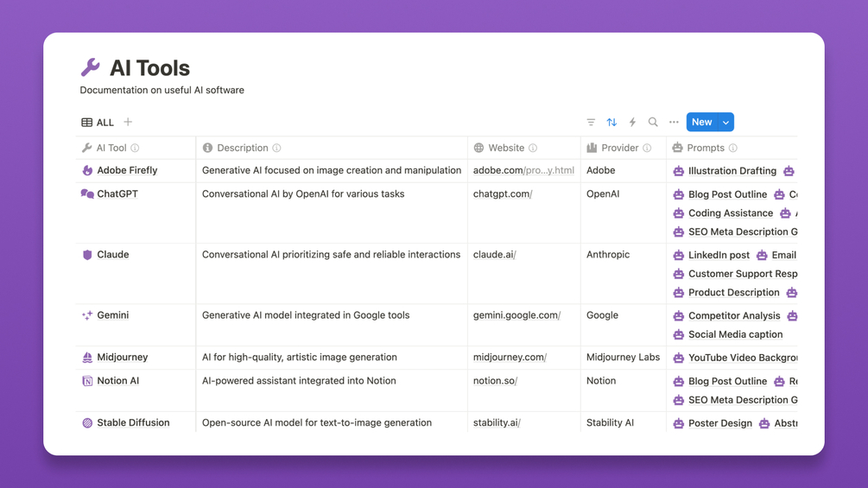The width and height of the screenshot is (868, 488).
Task: Open the YouTube Video Background prompt
Action: click(743, 358)
